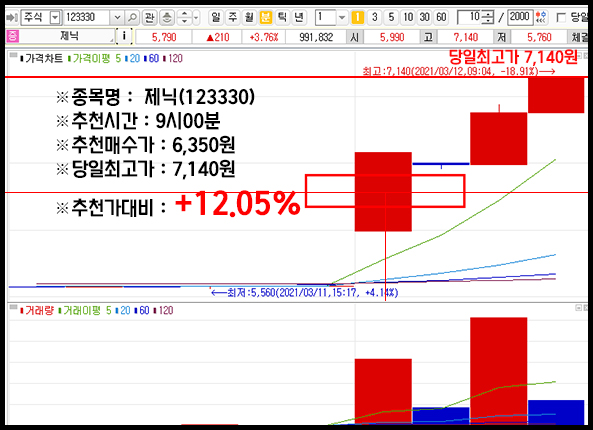Switch to 일 daily chart period
Image resolution: width=593 pixels, height=430 pixels.
point(215,17)
